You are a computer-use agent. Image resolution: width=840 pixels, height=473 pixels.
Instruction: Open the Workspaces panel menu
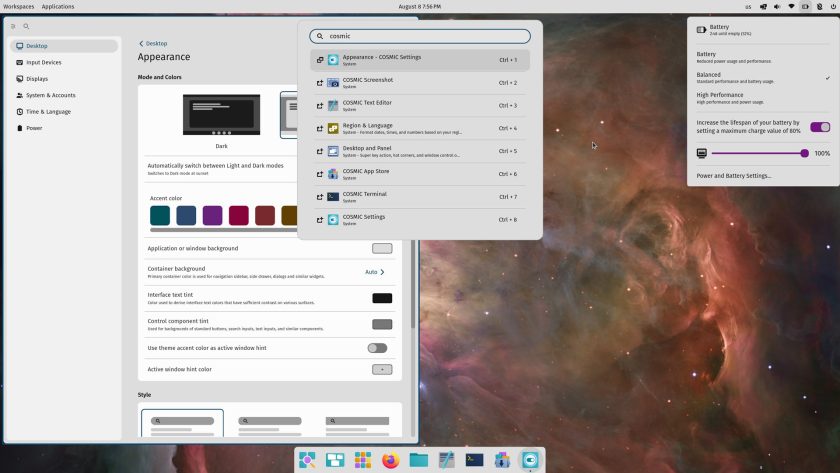(19, 6)
